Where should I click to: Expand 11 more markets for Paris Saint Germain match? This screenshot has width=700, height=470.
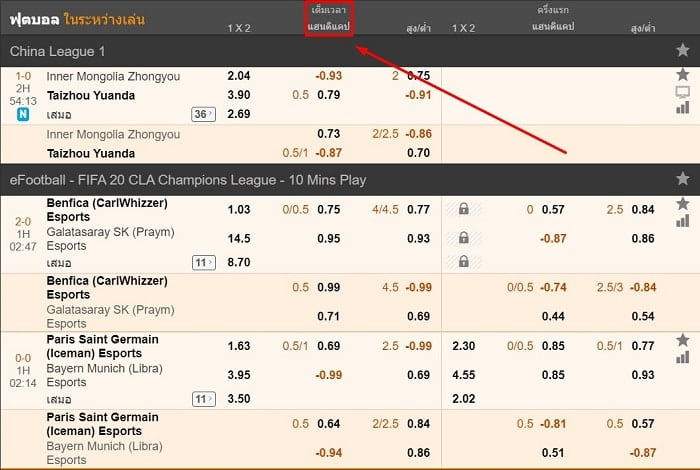204,399
